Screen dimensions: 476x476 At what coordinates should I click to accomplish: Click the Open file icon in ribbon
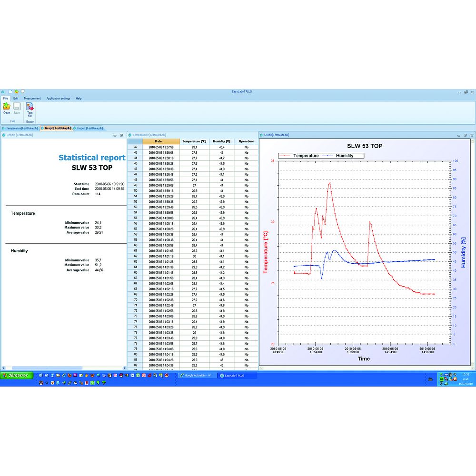tap(7, 108)
